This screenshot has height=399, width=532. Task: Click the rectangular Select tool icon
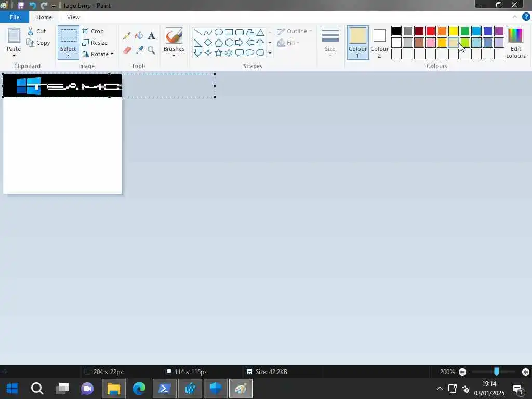pyautogui.click(x=68, y=36)
